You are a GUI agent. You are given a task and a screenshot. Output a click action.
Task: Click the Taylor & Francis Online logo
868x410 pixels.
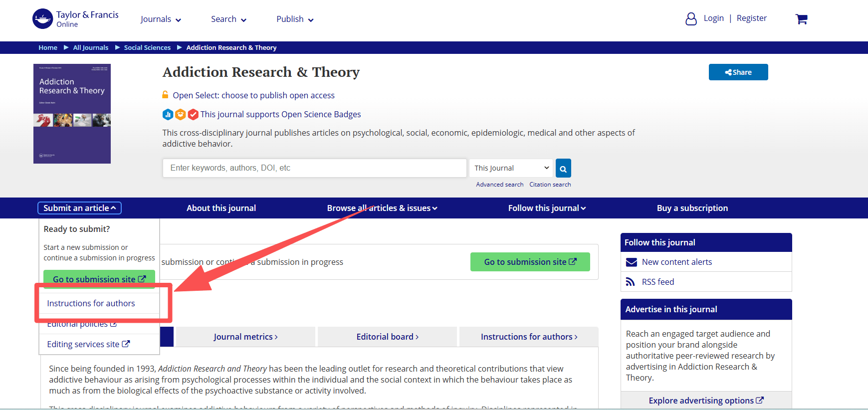coord(75,19)
